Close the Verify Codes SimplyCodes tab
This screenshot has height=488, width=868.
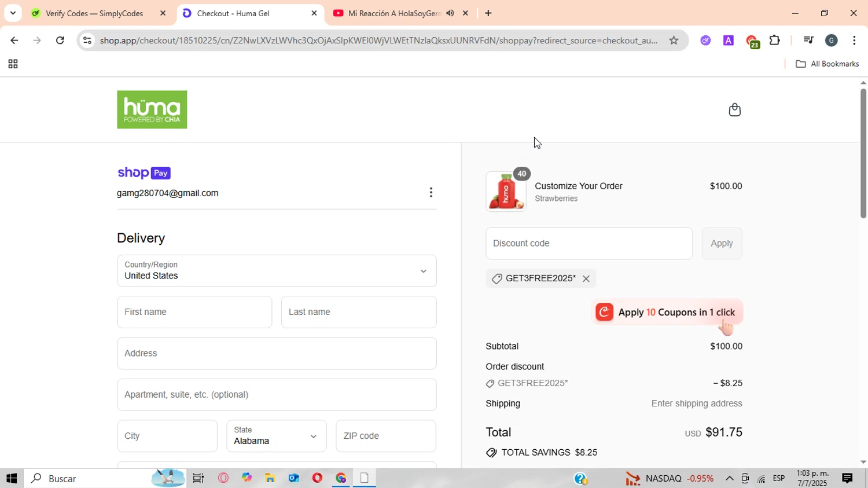pyautogui.click(x=163, y=13)
